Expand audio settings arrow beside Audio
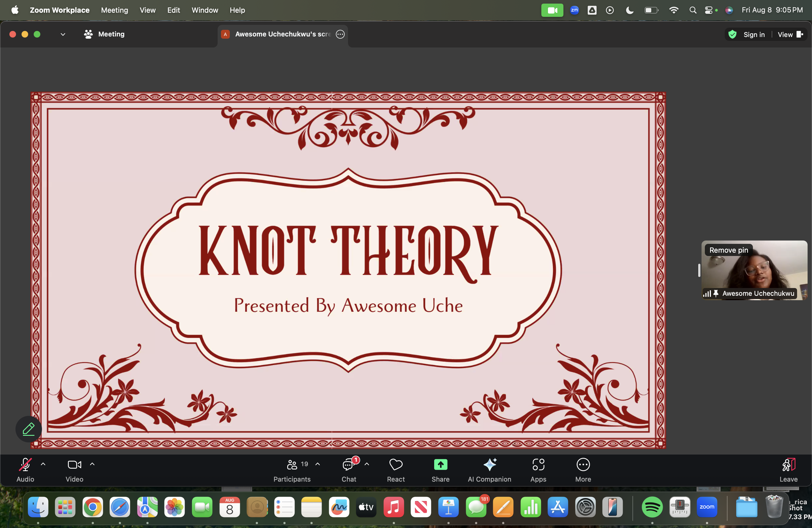The width and height of the screenshot is (812, 528). tap(43, 464)
